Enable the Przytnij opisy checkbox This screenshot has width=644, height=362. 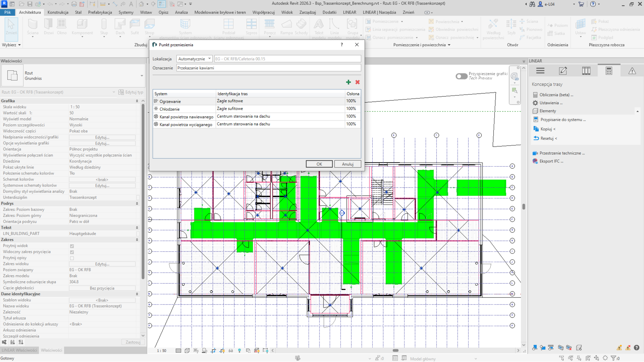point(72,258)
